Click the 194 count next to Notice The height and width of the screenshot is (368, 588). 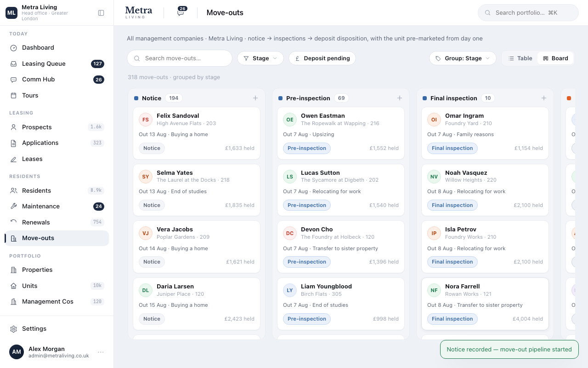174,98
